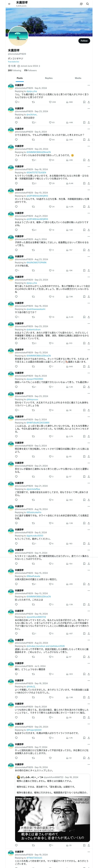Open the Translate bio link
Screen dimensions: 98x868
click(14, 62)
